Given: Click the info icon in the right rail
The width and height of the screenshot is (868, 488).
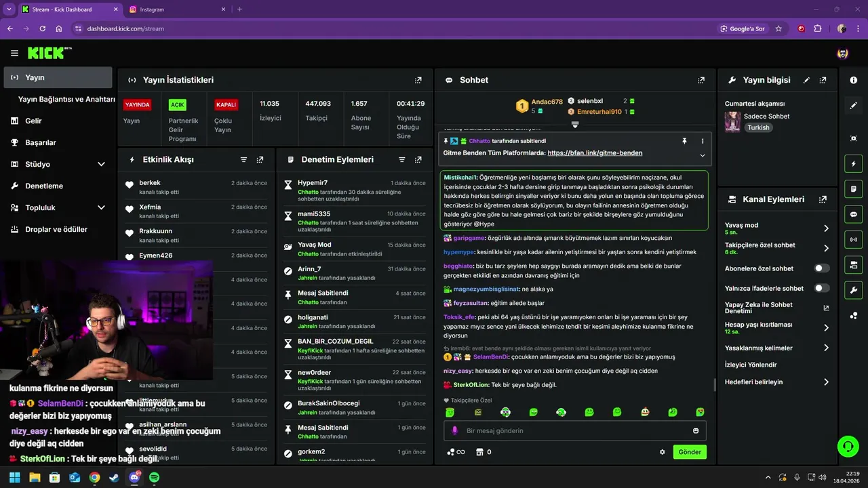Looking at the screenshot, I should point(853,80).
